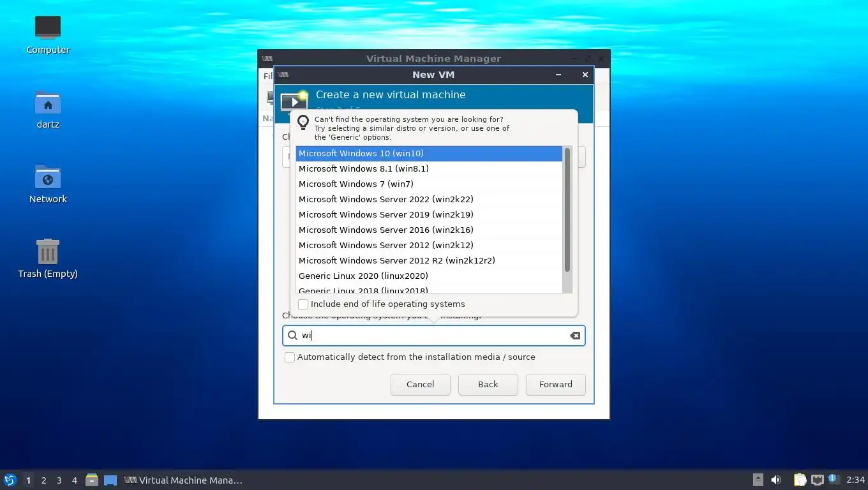Viewport: 868px width, 490px height.
Task: Focus the operating system search input
Action: tap(434, 336)
